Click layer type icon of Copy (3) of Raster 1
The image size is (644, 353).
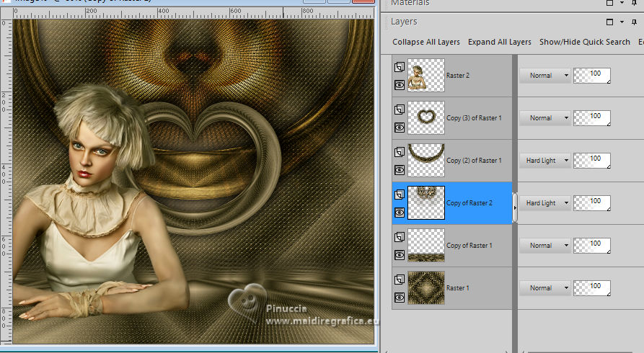click(400, 110)
